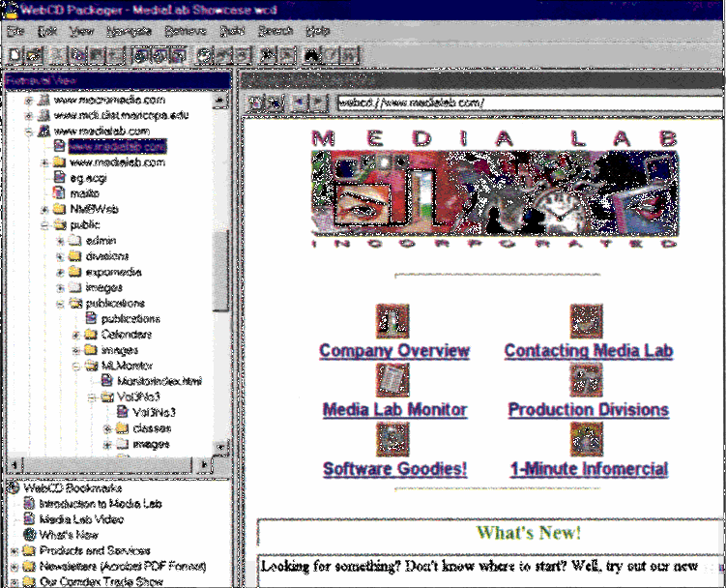Select the Our Comdex Trade Show bookmark
Image resolution: width=726 pixels, height=588 pixels.
pos(101,582)
